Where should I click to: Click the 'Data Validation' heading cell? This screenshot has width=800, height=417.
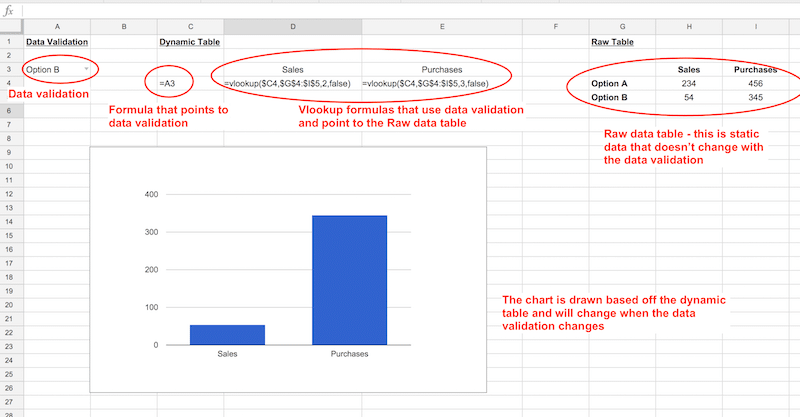coord(57,42)
